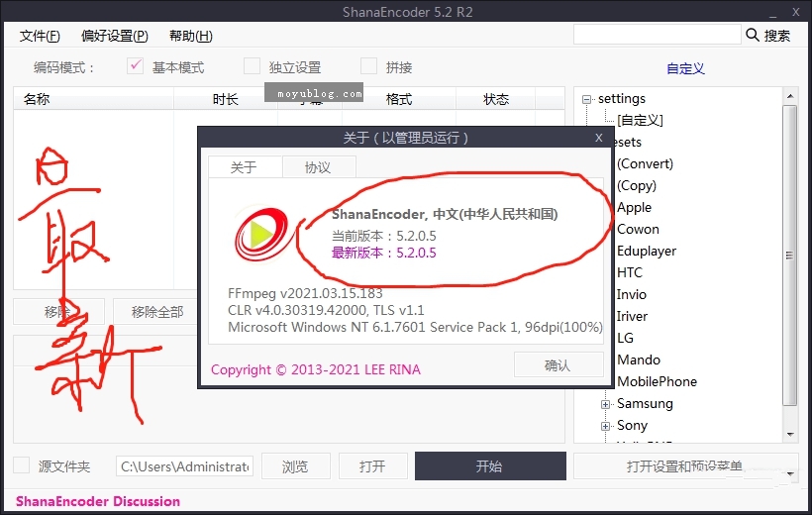Image resolution: width=812 pixels, height=515 pixels.
Task: Expand the Sony preset folder
Action: (x=605, y=426)
